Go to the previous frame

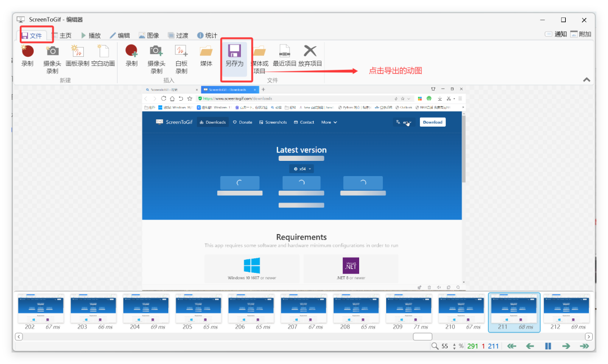(x=530, y=346)
